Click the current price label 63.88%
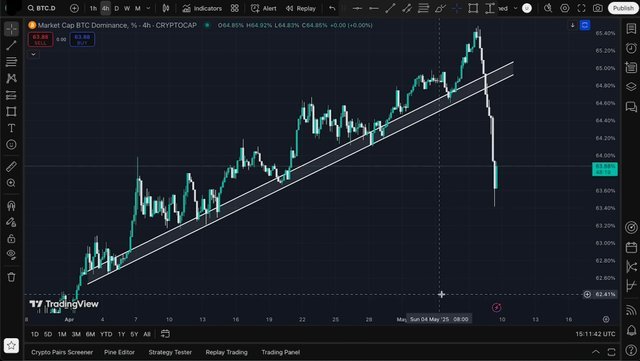640x361 pixels. (x=605, y=169)
